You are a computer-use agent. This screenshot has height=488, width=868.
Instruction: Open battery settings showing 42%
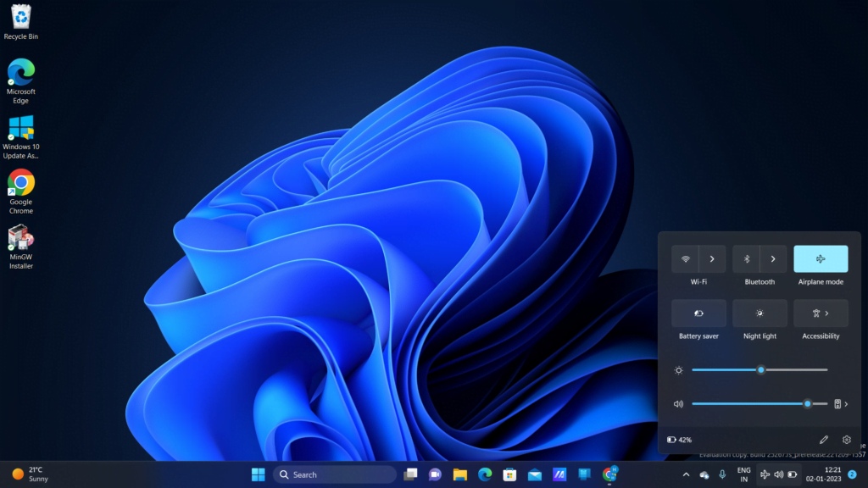click(679, 440)
